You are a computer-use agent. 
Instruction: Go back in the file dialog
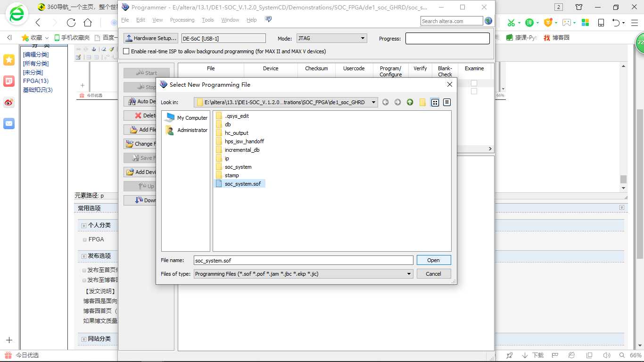click(x=386, y=102)
